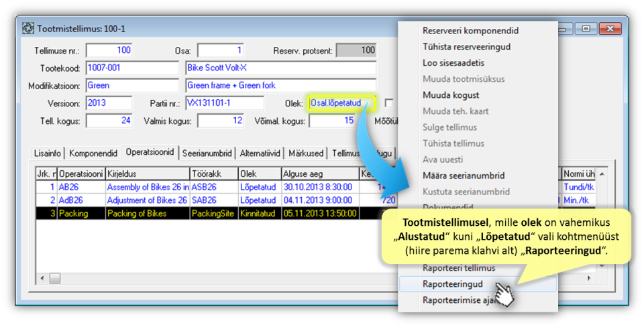Open the Märkused tab

tap(307, 153)
